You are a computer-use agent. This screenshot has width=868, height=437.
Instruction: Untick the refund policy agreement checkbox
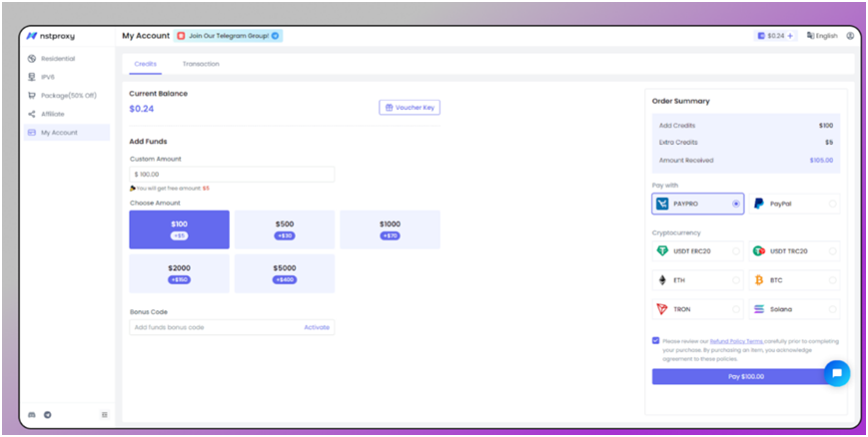click(x=655, y=340)
